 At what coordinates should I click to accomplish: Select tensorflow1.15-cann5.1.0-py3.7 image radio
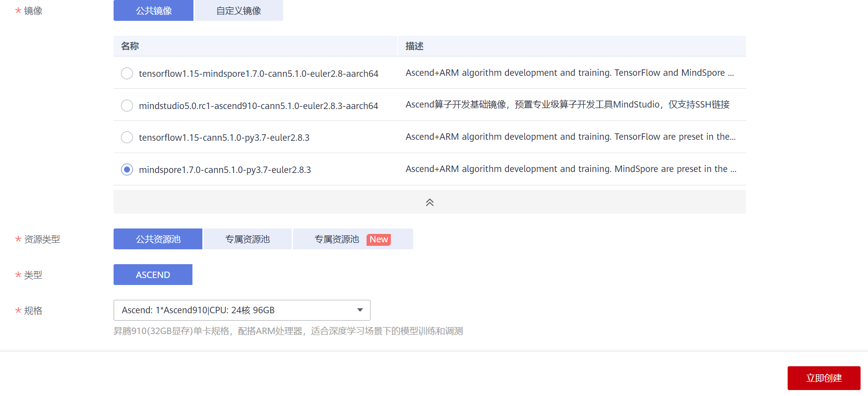pyautogui.click(x=127, y=137)
